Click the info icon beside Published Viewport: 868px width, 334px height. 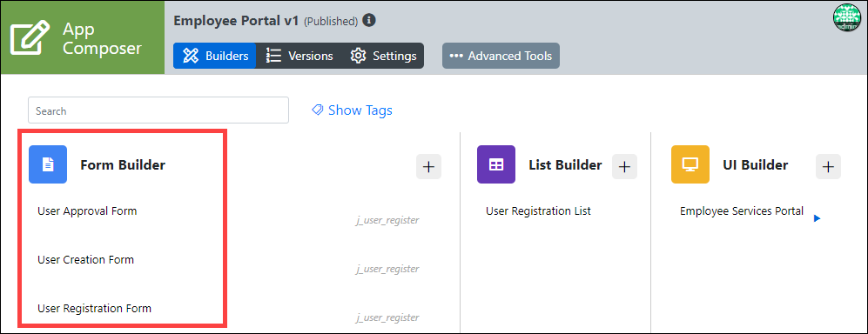click(368, 21)
